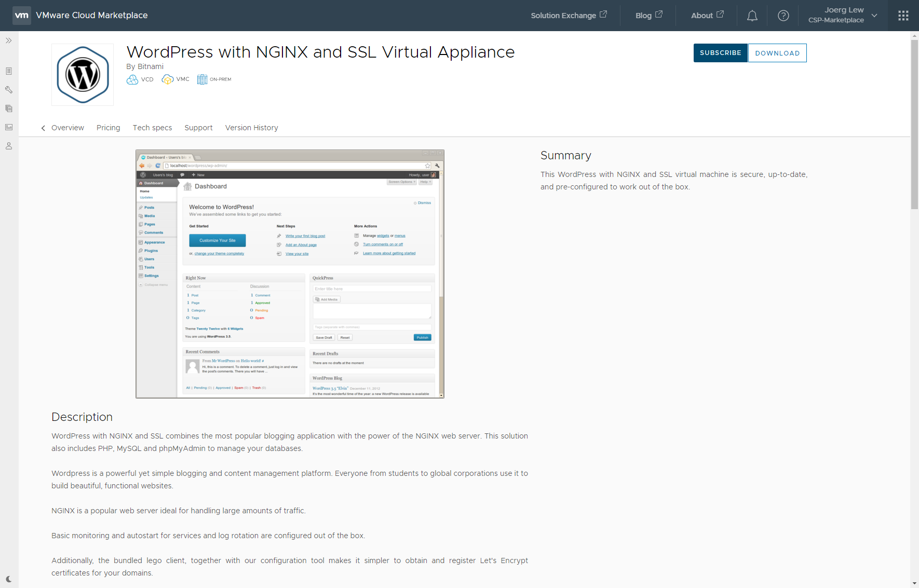Click the VCD cloud platform icon
The width and height of the screenshot is (919, 588).
(x=132, y=79)
